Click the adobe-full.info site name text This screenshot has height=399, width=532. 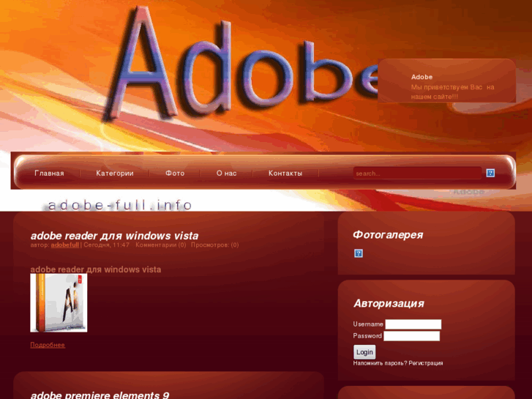point(120,205)
